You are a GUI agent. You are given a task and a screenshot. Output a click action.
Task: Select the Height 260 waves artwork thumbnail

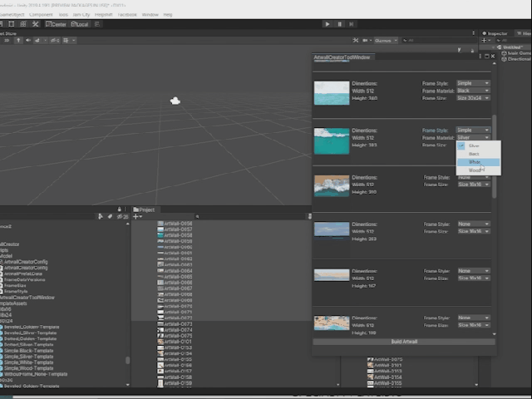coord(332,185)
